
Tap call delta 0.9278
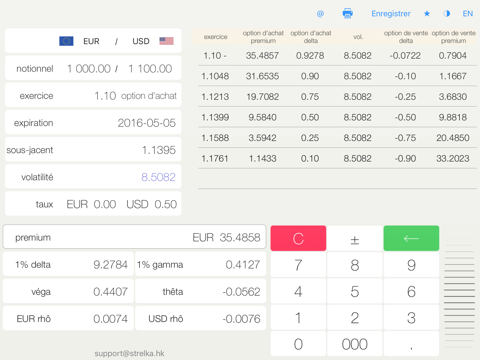click(x=310, y=56)
